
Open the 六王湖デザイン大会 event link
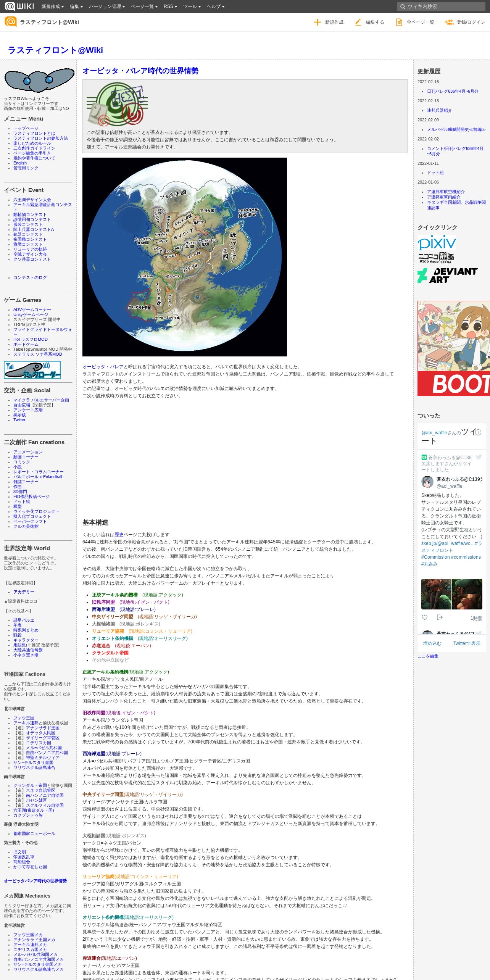[32, 200]
